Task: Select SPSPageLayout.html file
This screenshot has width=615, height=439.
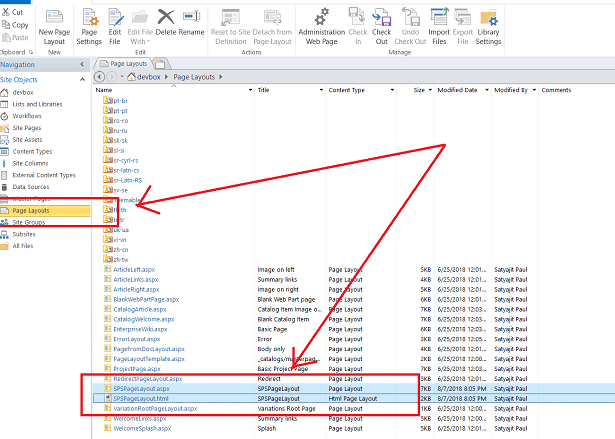Action: [141, 399]
